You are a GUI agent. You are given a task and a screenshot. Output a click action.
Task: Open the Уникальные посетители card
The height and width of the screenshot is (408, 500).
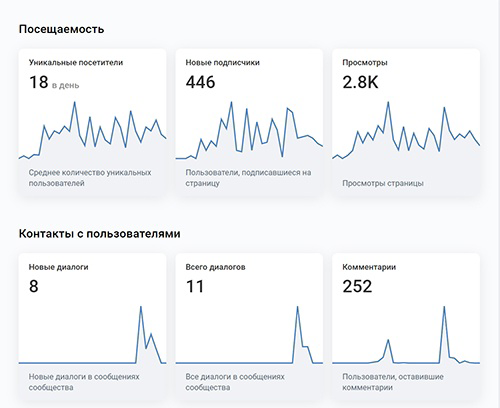(x=92, y=122)
